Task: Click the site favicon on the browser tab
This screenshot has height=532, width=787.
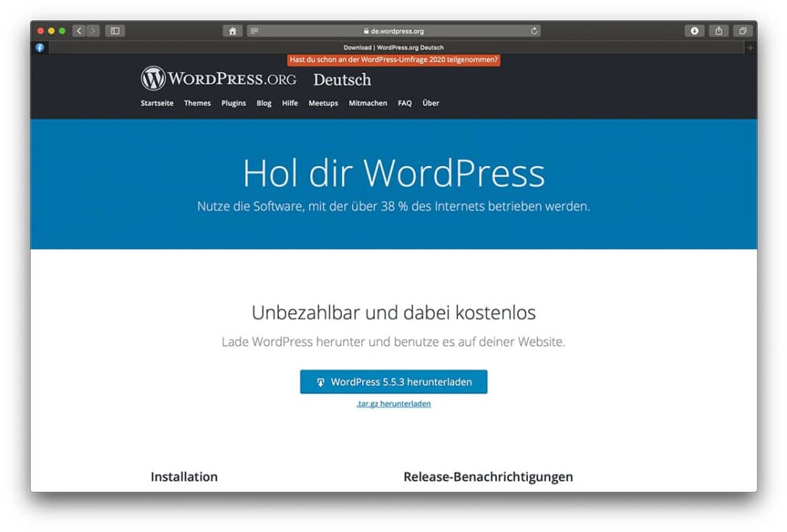Action: click(x=39, y=47)
